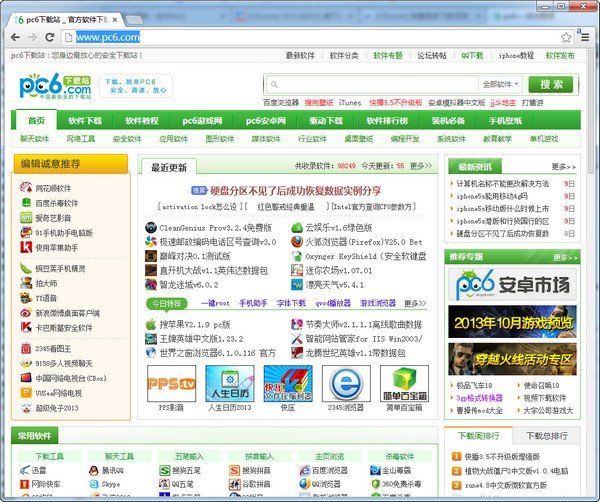Click the 一键root link in 今日特荐
600x502 pixels.
(215, 303)
